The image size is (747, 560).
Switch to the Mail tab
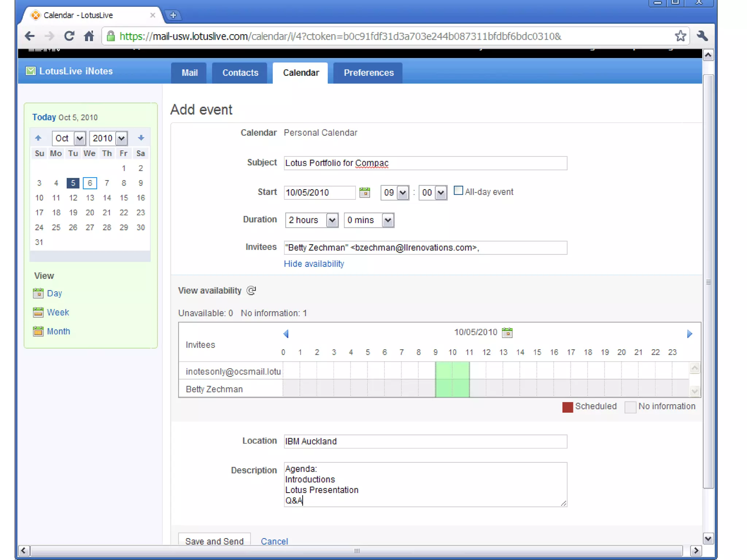coord(189,73)
